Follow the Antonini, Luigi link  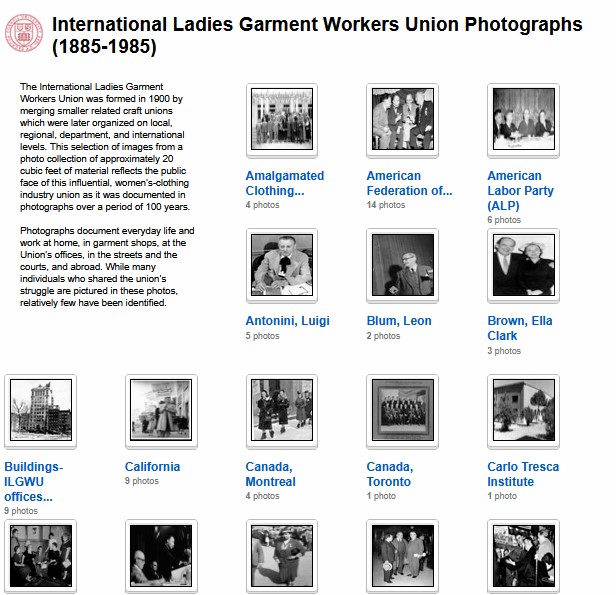click(x=288, y=321)
